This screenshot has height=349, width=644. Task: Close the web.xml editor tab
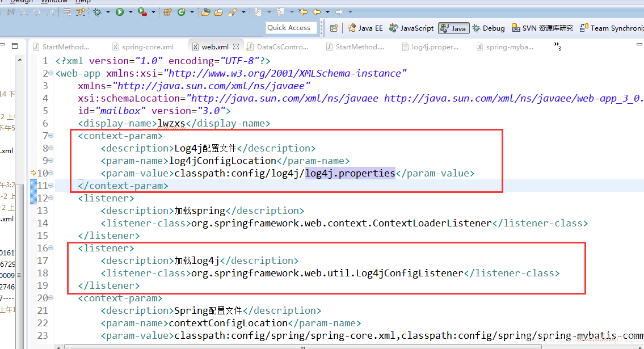[x=235, y=47]
